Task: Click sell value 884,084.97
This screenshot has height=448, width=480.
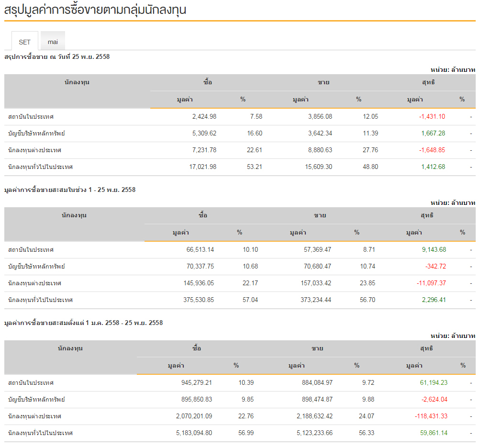Action: (317, 383)
